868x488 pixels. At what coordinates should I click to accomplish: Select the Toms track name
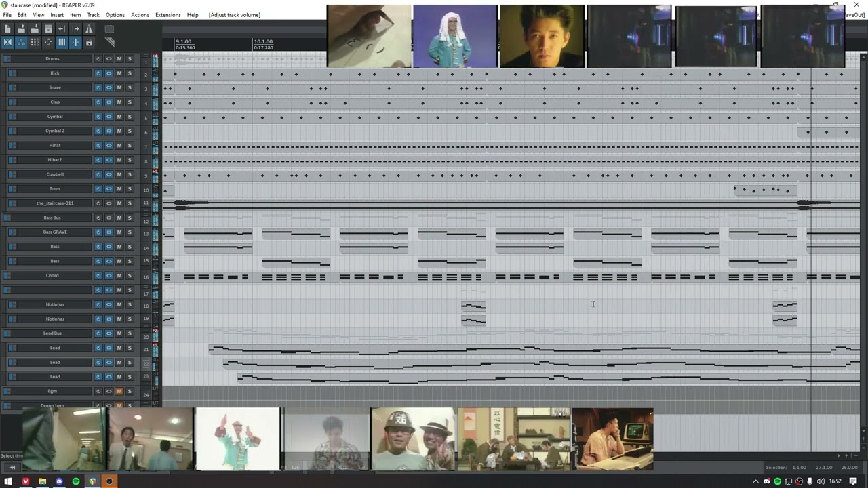point(55,189)
